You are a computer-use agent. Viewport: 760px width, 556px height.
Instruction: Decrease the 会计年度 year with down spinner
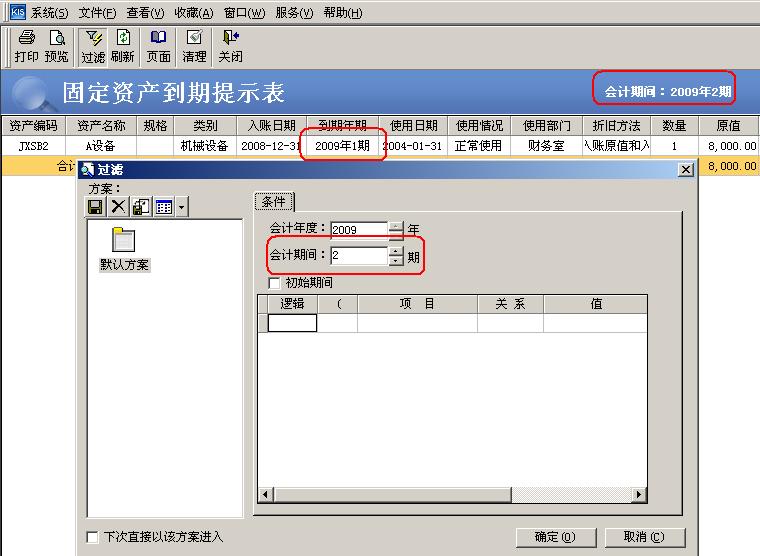point(396,235)
